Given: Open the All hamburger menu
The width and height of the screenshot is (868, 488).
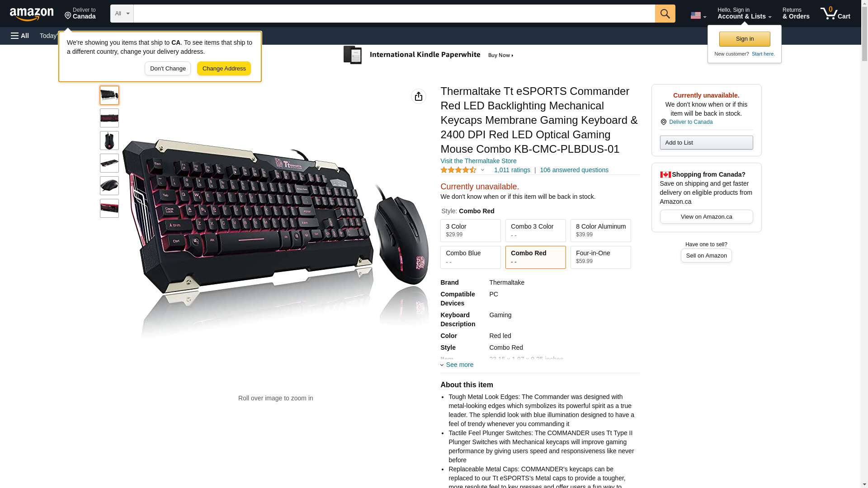Looking at the screenshot, I should pos(20,36).
